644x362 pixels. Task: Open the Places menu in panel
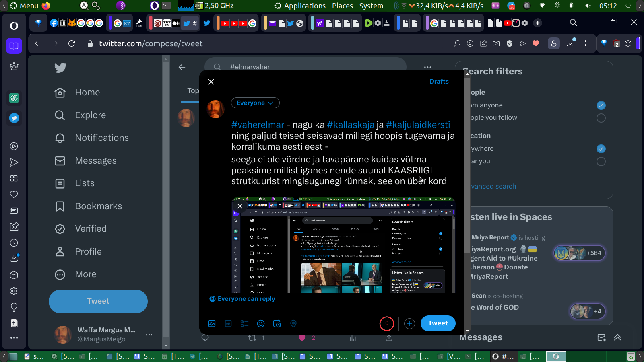click(343, 6)
